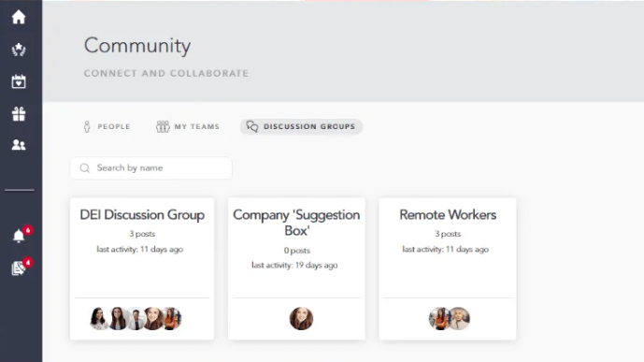Click the last member avatar in DEI group
Viewport: 644px width, 362px height.
click(x=173, y=318)
